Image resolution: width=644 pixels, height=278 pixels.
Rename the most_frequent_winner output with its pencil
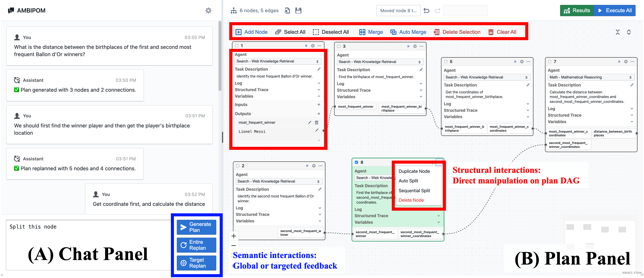coord(309,122)
